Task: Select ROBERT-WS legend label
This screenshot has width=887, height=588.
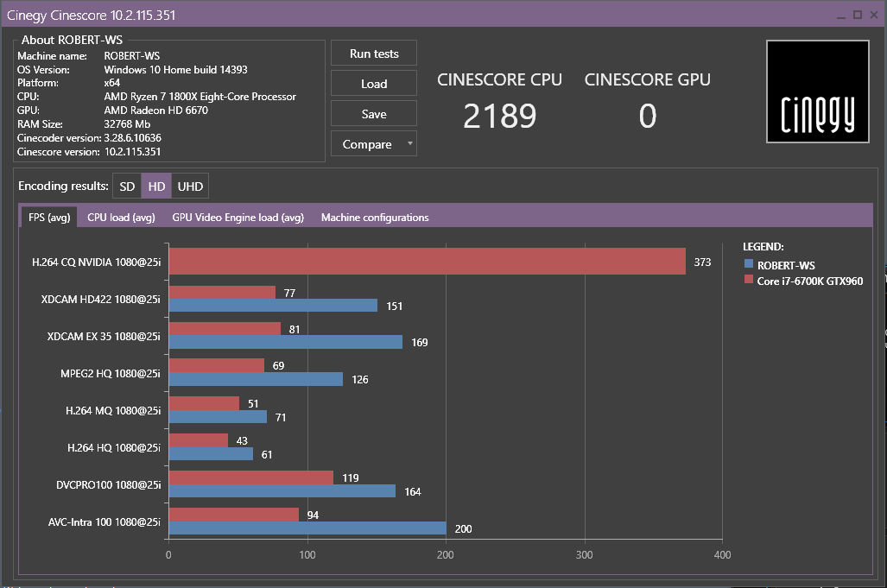Action: (786, 265)
